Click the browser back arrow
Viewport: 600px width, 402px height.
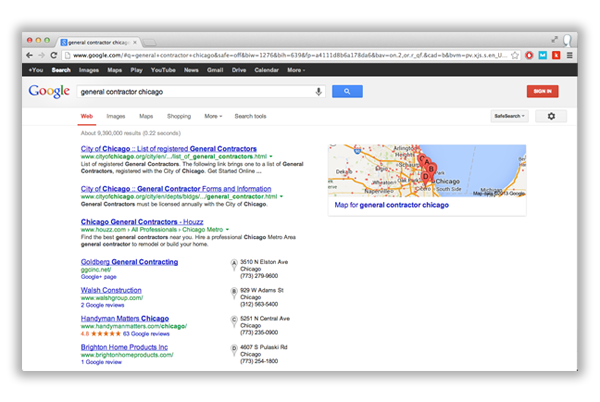click(x=29, y=55)
